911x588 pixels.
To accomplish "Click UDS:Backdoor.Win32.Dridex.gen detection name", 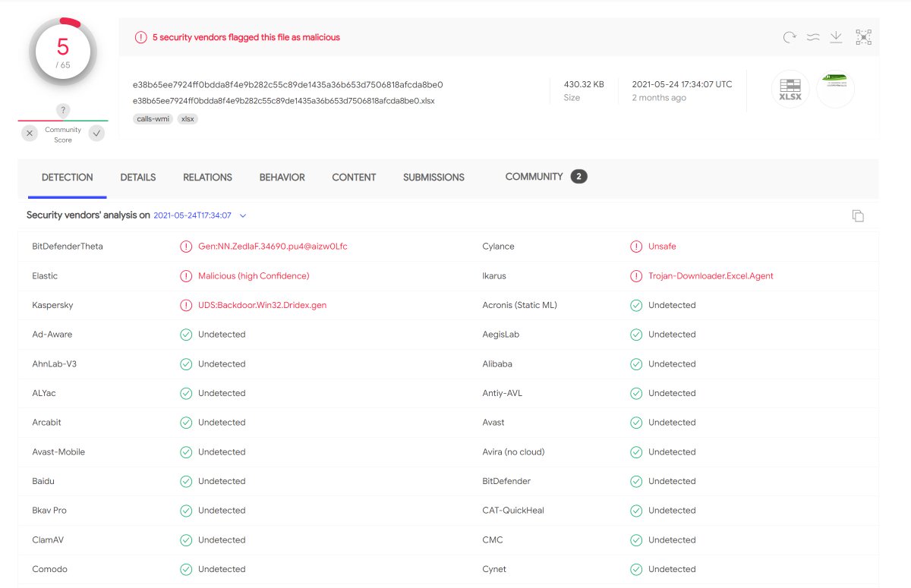I will [x=263, y=305].
